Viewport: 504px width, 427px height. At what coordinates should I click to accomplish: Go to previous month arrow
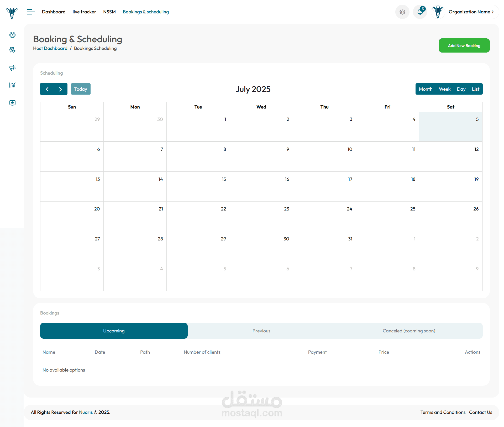(x=47, y=89)
